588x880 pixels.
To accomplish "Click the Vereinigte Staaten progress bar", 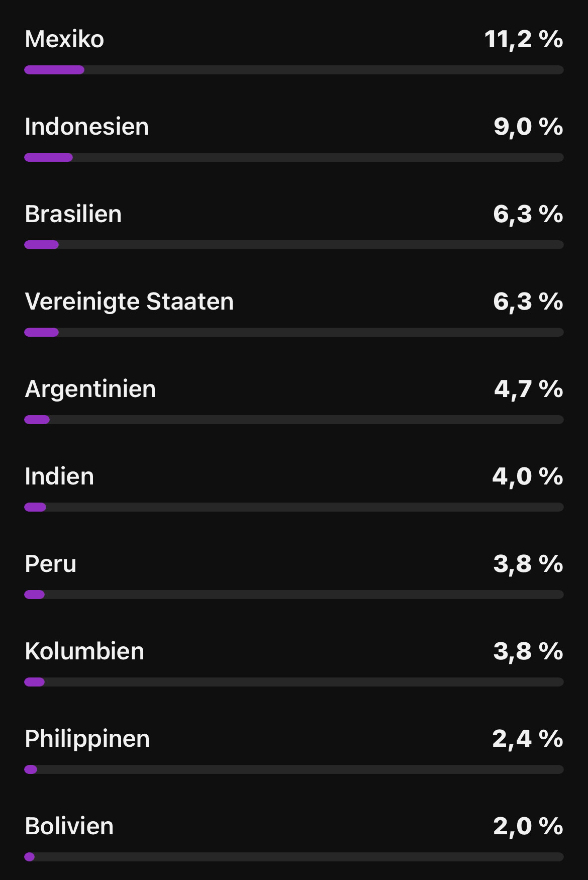I will (294, 332).
